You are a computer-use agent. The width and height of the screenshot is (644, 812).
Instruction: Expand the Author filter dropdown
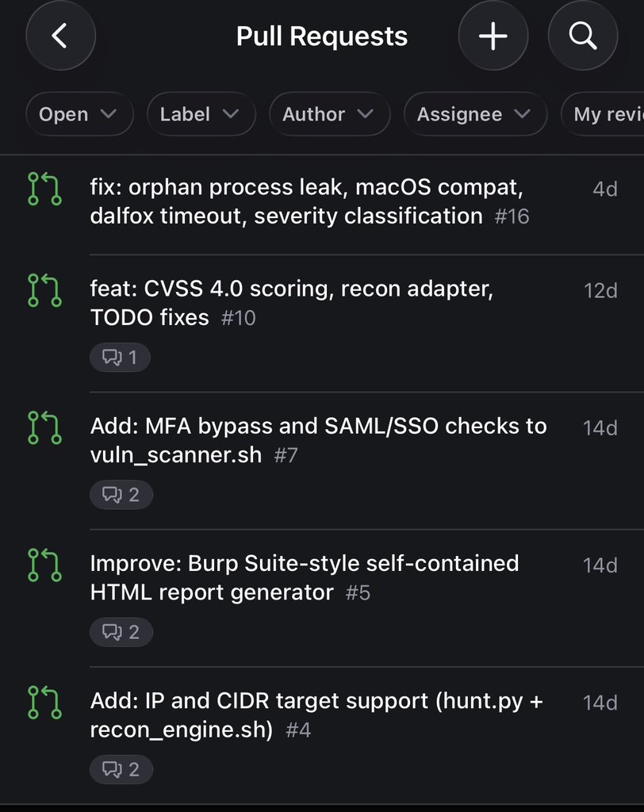coord(329,114)
